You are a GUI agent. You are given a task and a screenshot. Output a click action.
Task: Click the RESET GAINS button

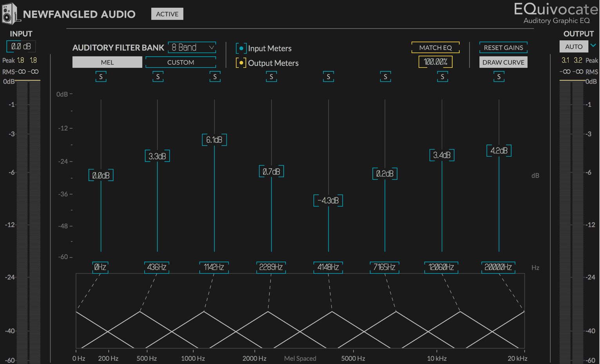pyautogui.click(x=503, y=47)
